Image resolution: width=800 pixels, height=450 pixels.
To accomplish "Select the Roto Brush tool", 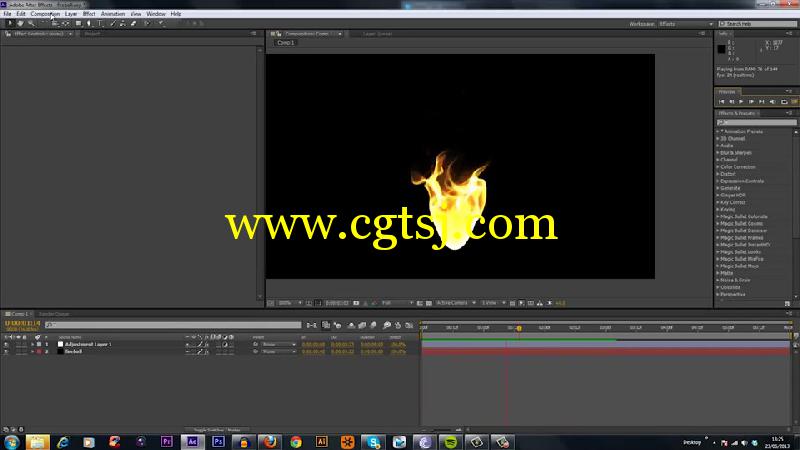I will [147, 23].
